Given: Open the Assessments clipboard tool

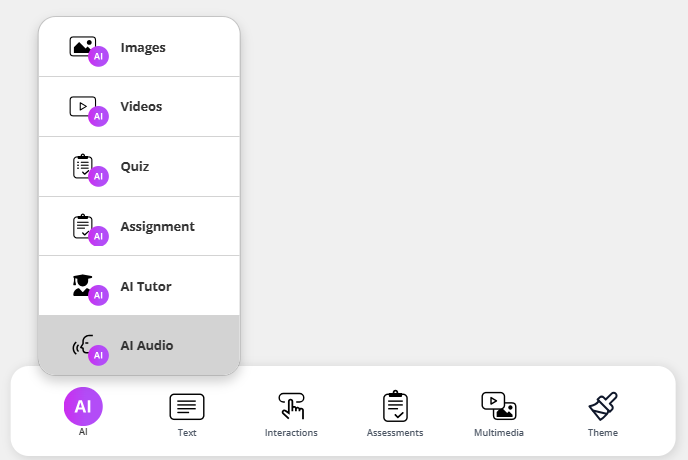Looking at the screenshot, I should 395,414.
